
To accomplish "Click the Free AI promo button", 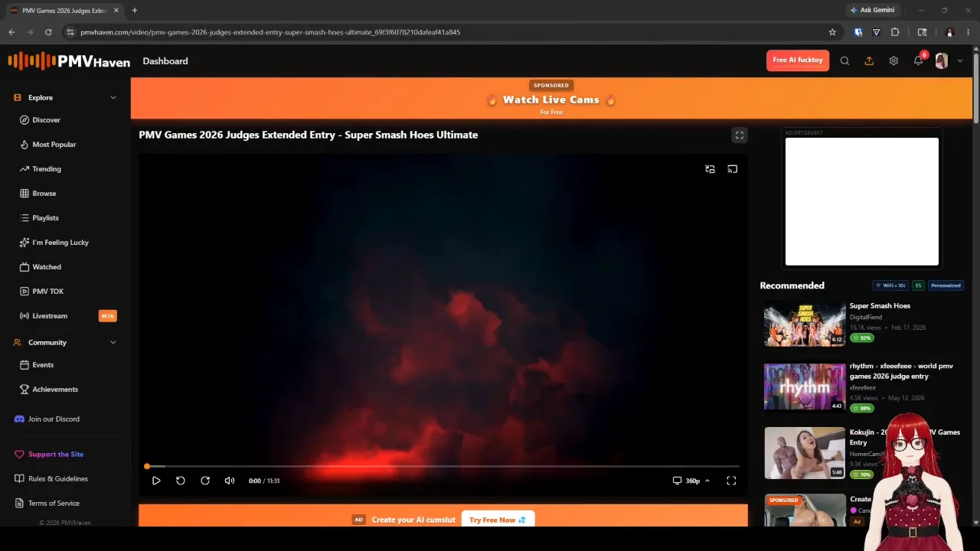I will tap(798, 60).
